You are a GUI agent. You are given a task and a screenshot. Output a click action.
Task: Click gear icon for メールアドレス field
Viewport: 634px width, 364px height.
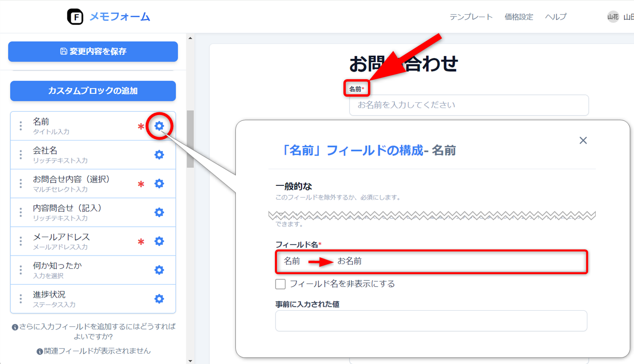159,241
